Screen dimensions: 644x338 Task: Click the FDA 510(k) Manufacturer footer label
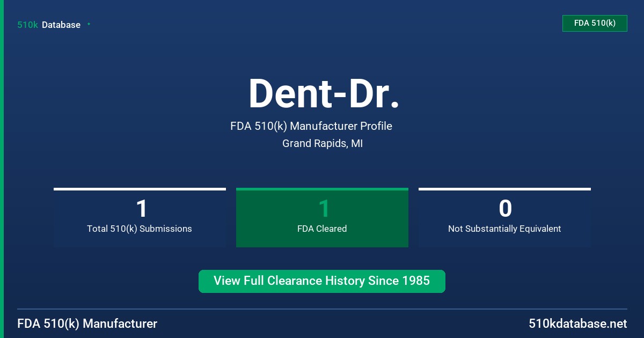87,324
